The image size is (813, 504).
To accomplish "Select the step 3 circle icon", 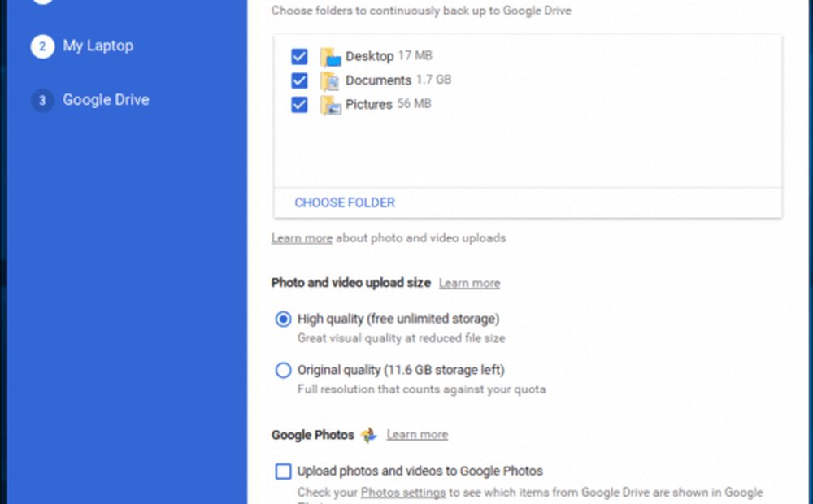I will [42, 100].
